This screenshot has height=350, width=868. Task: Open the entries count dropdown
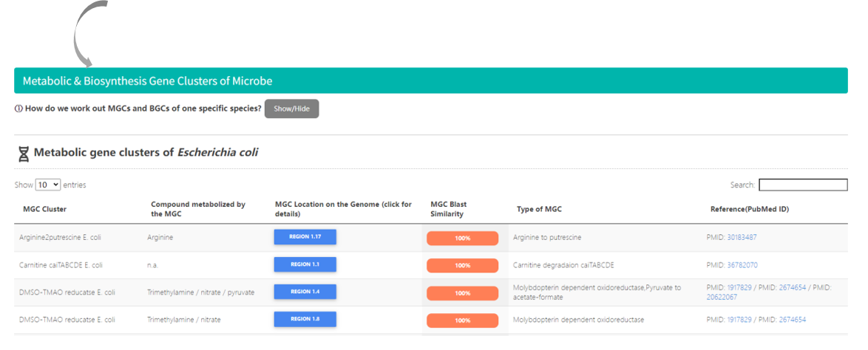(48, 185)
